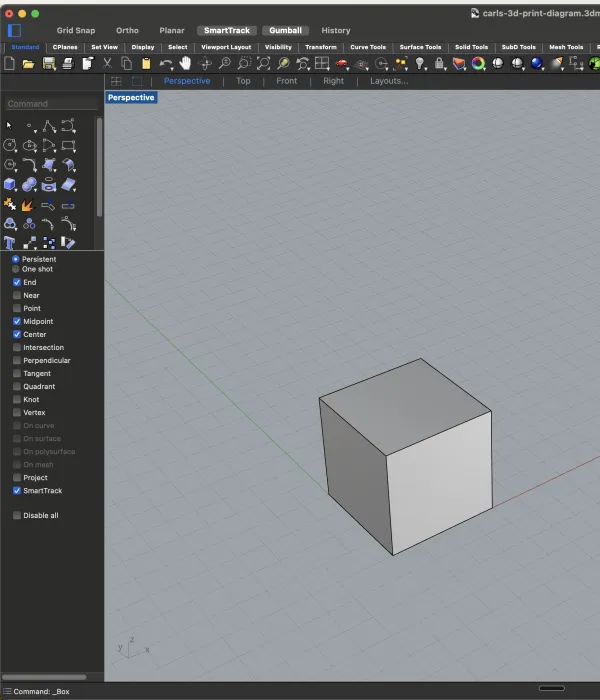Expand the Arc tool flyout arrow
This screenshot has width=600, height=700.
(55, 151)
